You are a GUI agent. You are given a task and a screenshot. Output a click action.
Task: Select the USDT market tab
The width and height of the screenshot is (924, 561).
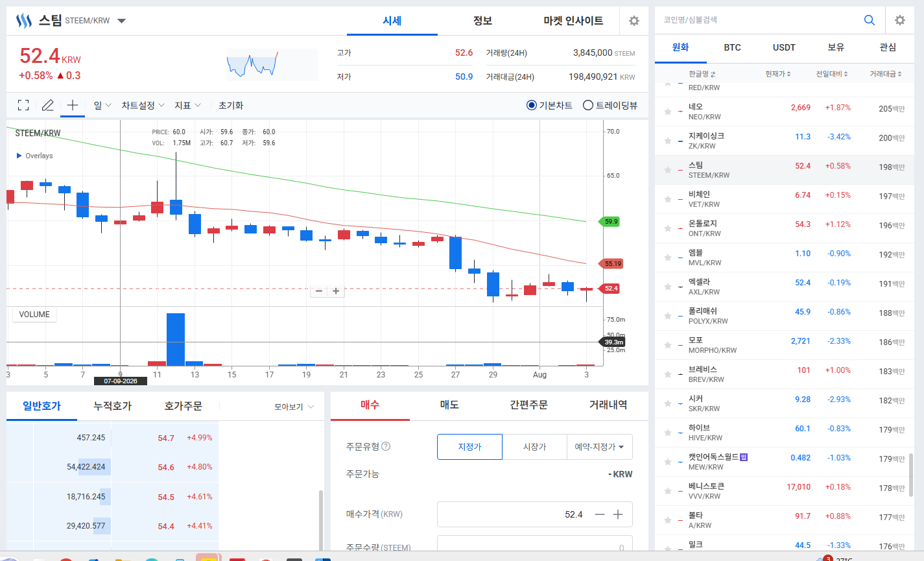point(784,47)
